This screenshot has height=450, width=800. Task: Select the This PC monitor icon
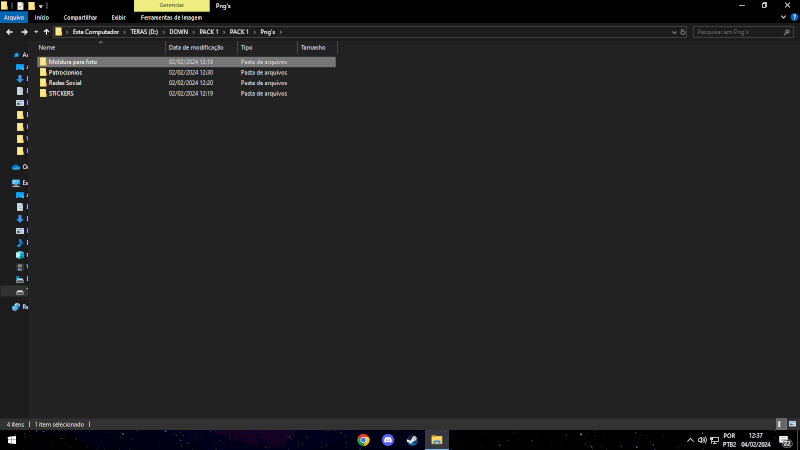click(16, 183)
